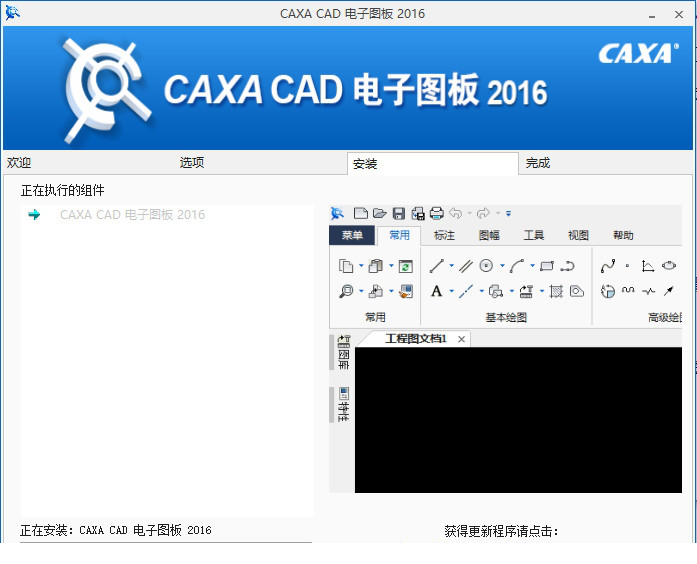
Task: Click the Print icon in quick access bar
Action: [437, 214]
